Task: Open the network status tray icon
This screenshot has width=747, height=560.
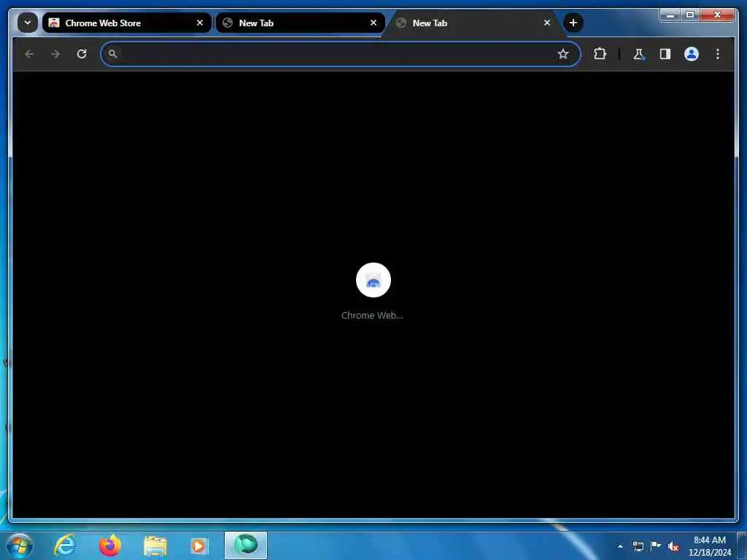Action: click(638, 546)
